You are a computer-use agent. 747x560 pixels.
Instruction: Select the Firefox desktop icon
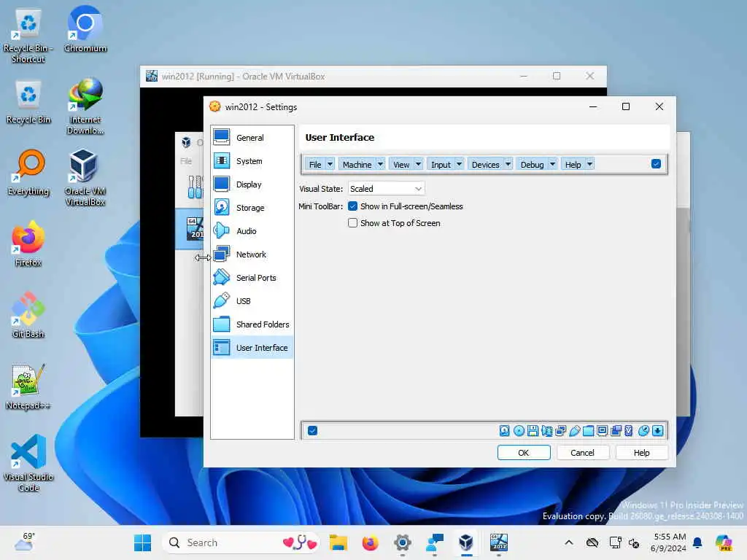pos(28,244)
